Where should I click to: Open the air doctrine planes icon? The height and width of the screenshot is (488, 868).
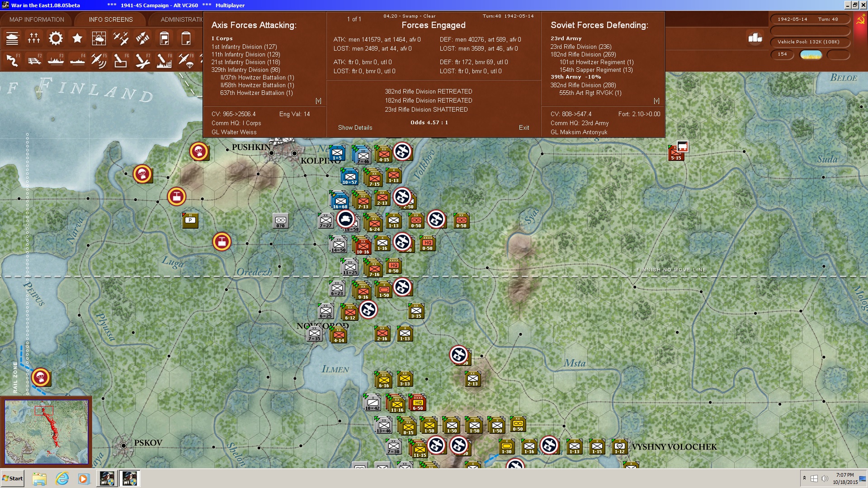tap(121, 38)
